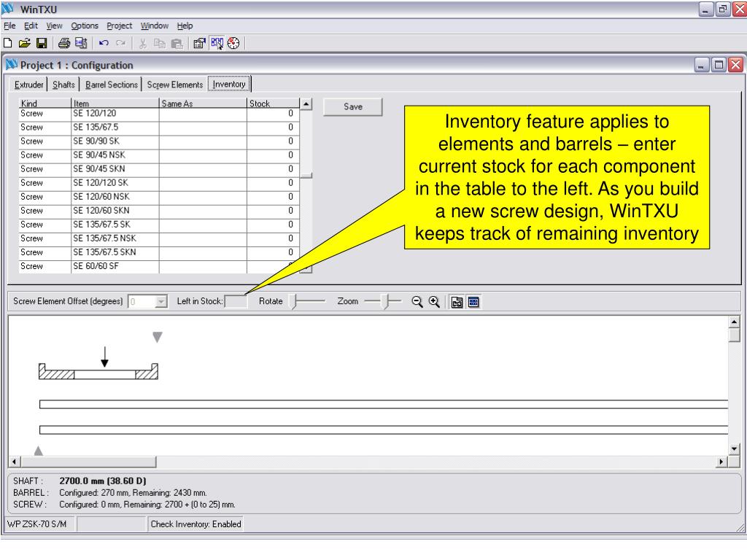
Task: Click the Paste clipboard icon
Action: coord(177,44)
